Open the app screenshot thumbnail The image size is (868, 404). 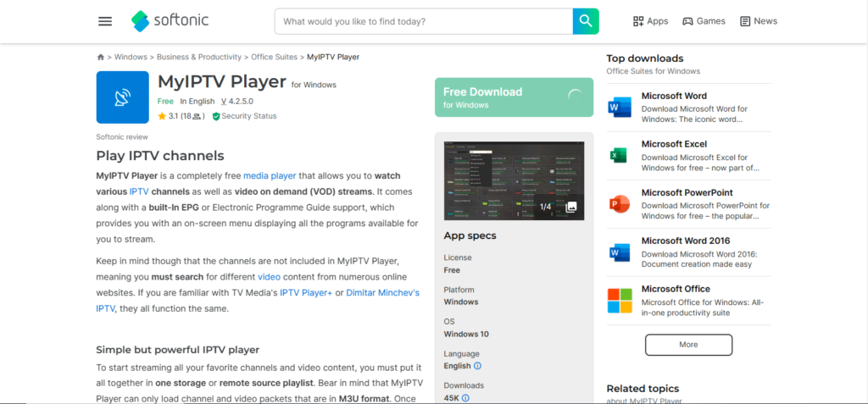pos(514,180)
